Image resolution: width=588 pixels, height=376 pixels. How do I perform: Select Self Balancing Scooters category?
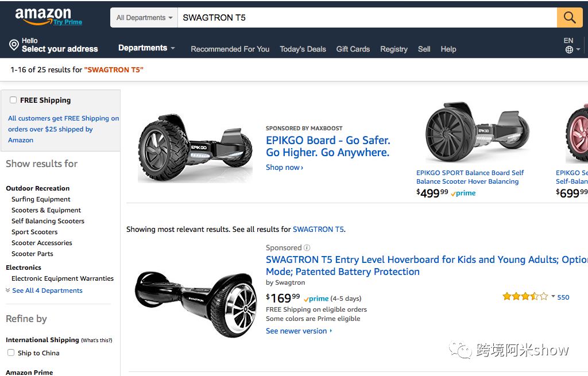point(48,221)
